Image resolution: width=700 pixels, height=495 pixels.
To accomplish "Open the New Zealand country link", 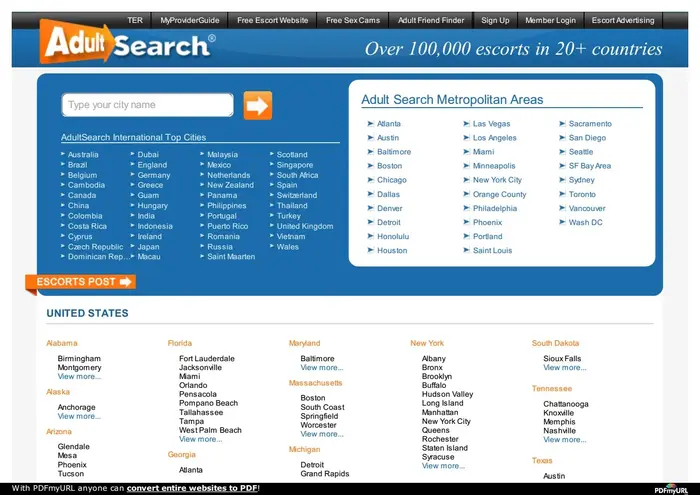I will point(230,185).
